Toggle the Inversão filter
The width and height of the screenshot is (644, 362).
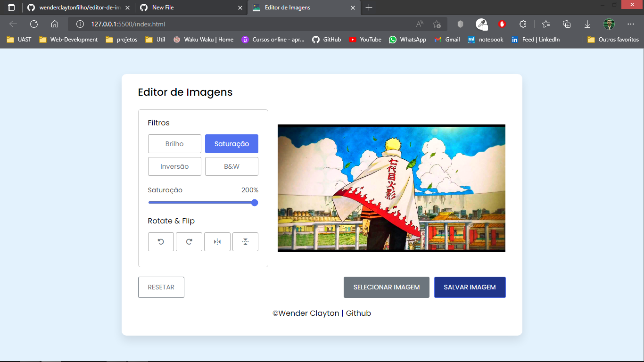174,166
